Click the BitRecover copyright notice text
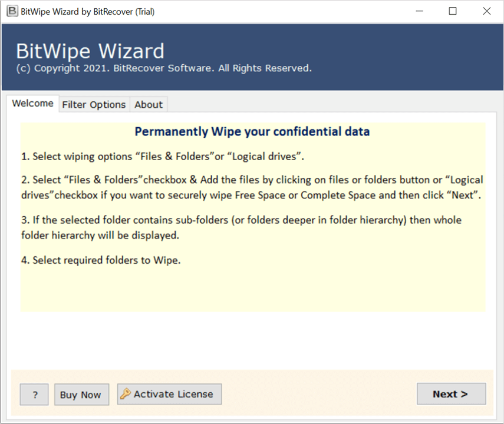The width and height of the screenshot is (504, 424). (x=164, y=68)
